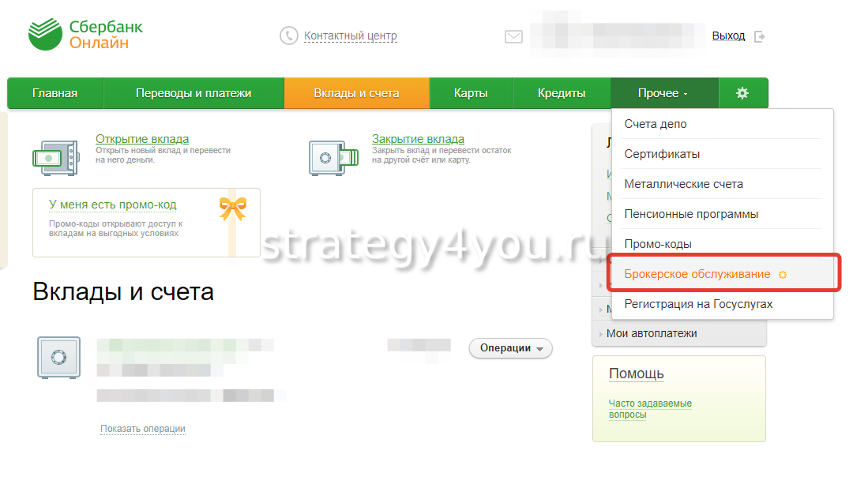Click the account safe thumbnail icon

click(58, 358)
